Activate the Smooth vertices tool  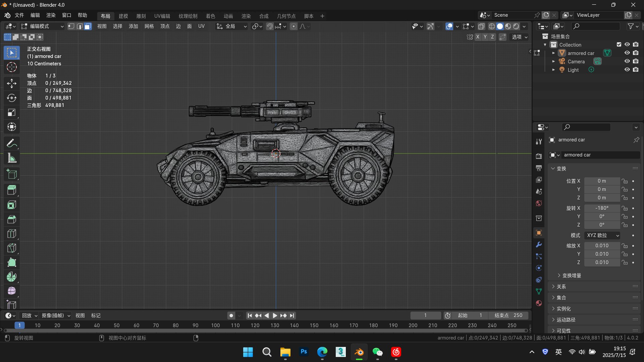[12, 291]
